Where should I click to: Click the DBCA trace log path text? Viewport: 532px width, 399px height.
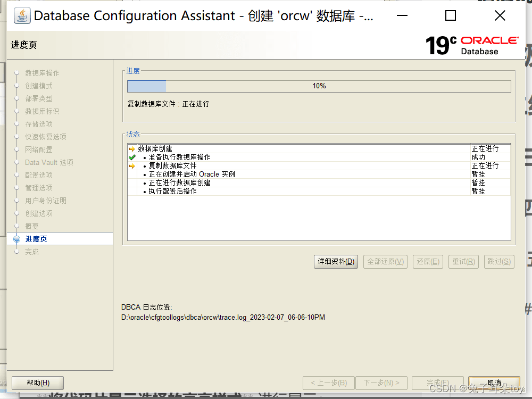pyautogui.click(x=223, y=318)
